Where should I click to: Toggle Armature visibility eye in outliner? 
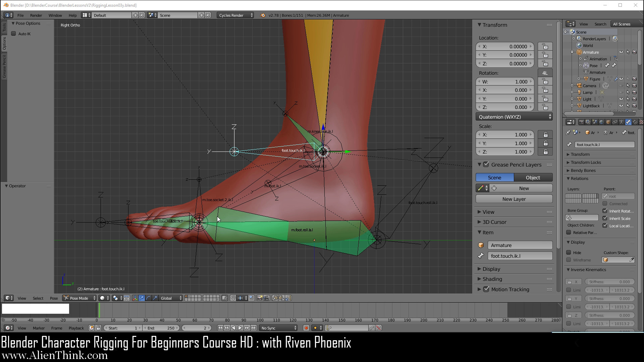click(622, 52)
